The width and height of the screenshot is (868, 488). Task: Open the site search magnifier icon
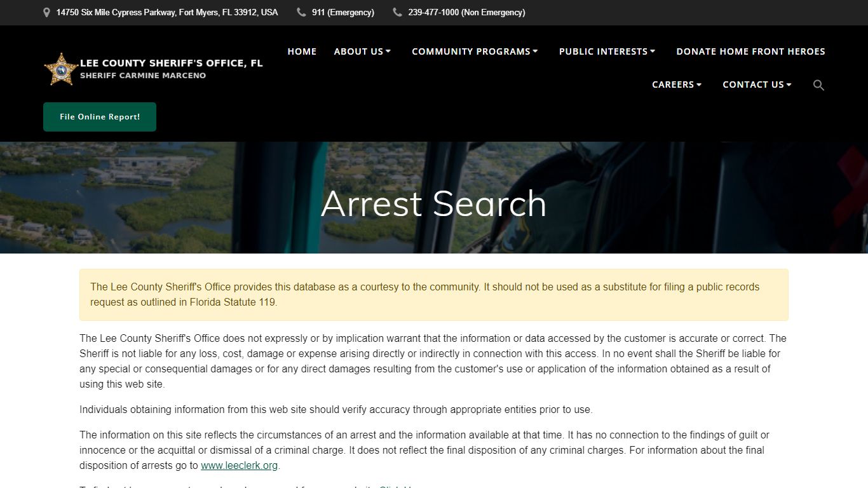point(818,85)
